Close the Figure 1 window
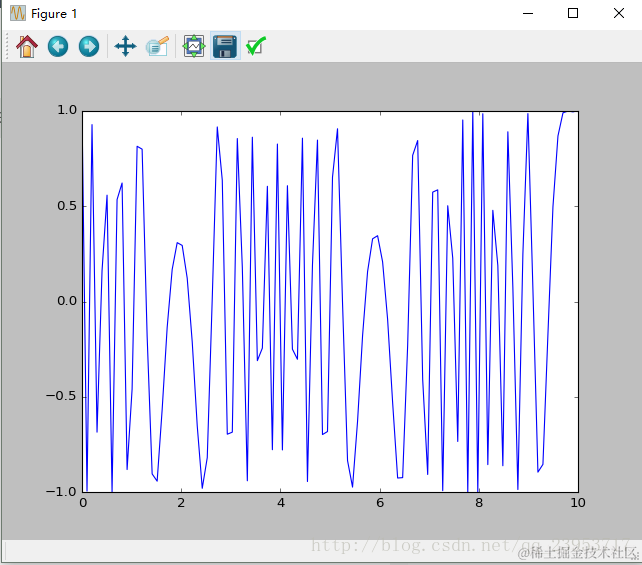 [x=619, y=14]
